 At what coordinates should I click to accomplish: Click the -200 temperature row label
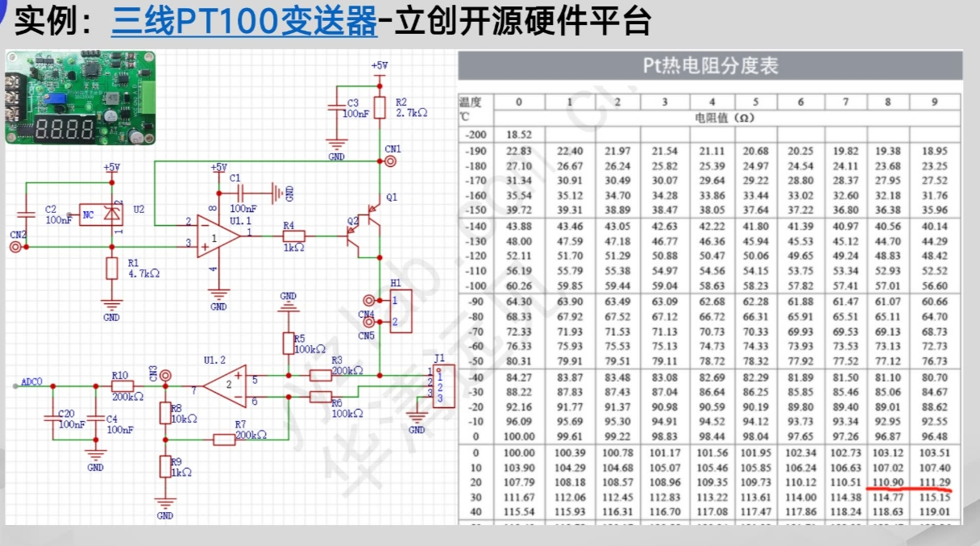point(475,134)
